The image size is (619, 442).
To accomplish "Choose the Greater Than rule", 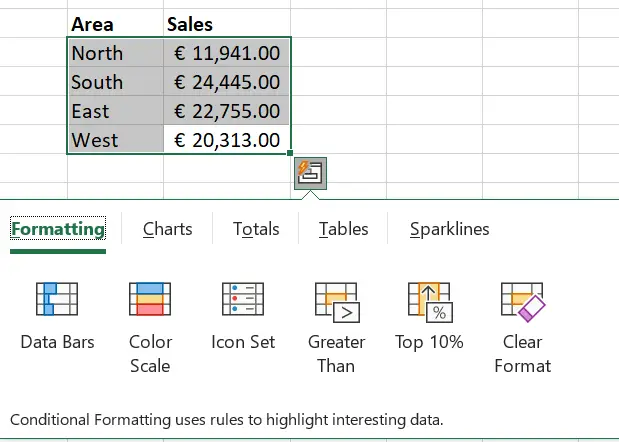I will point(337,328).
